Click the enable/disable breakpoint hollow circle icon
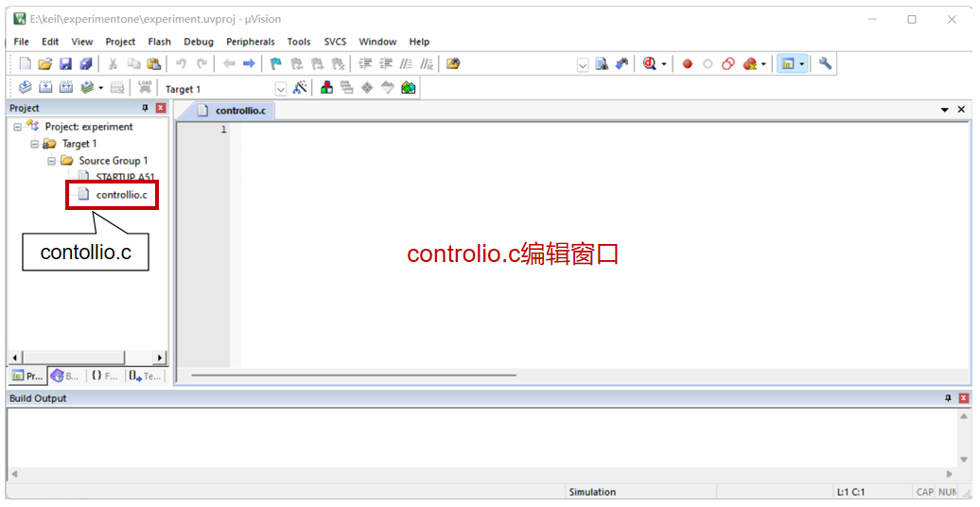The width and height of the screenshot is (980, 507). pyautogui.click(x=708, y=63)
